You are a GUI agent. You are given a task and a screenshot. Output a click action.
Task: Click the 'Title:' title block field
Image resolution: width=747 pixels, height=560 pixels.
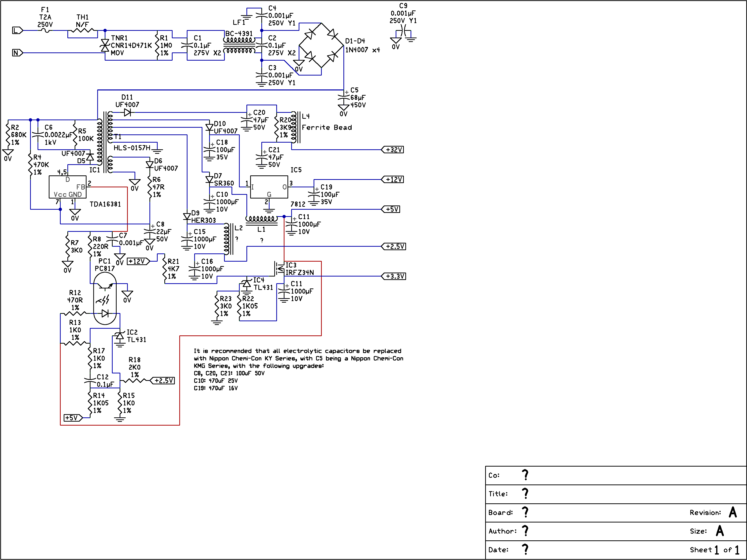(x=616, y=494)
